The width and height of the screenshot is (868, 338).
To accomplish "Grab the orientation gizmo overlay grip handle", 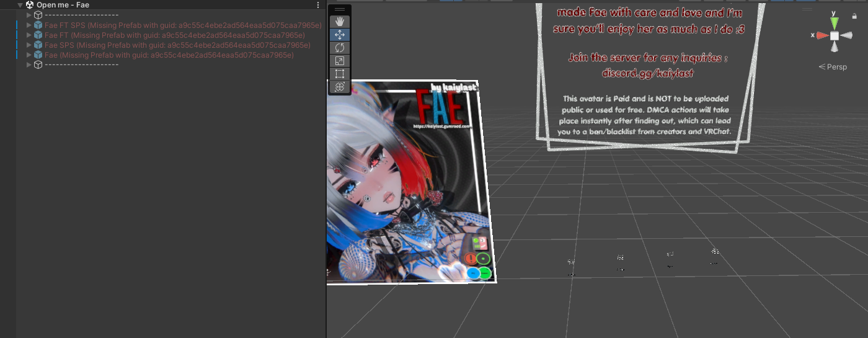I will pyautogui.click(x=807, y=10).
